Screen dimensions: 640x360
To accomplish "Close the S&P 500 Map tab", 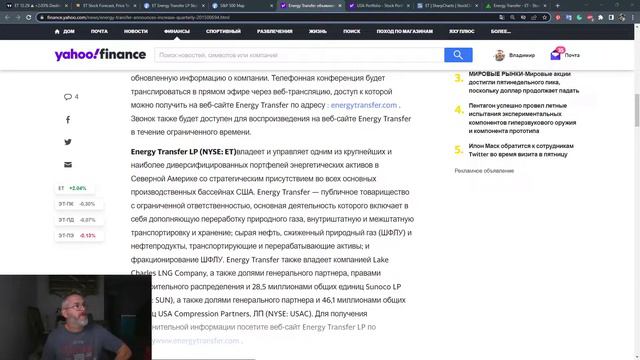I will coord(271,6).
